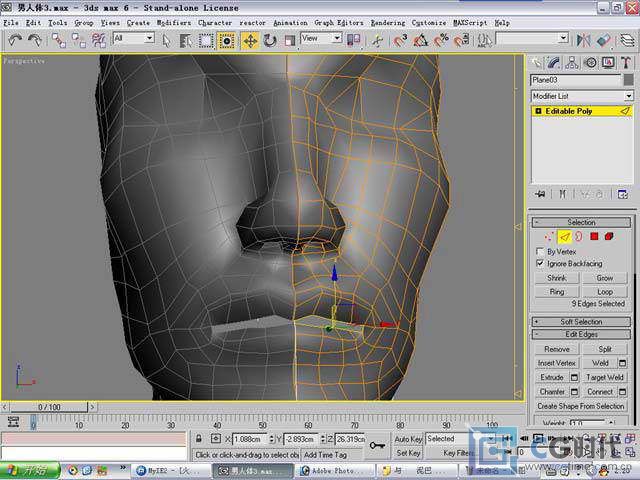Click the Shrink selection button

pos(557,278)
